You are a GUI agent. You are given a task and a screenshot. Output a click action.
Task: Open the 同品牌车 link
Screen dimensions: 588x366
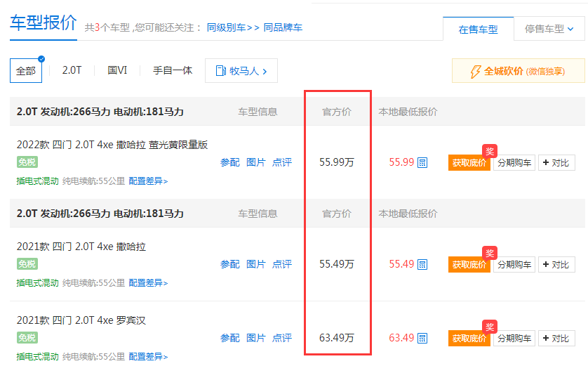click(283, 27)
